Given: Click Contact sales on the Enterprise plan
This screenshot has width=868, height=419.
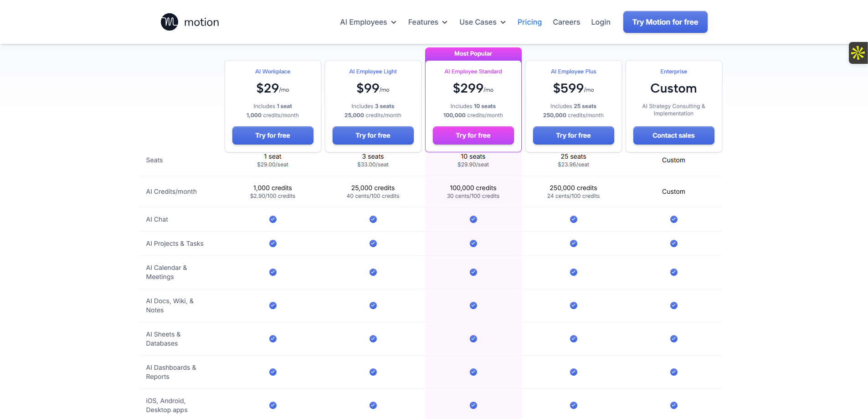Looking at the screenshot, I should [673, 135].
